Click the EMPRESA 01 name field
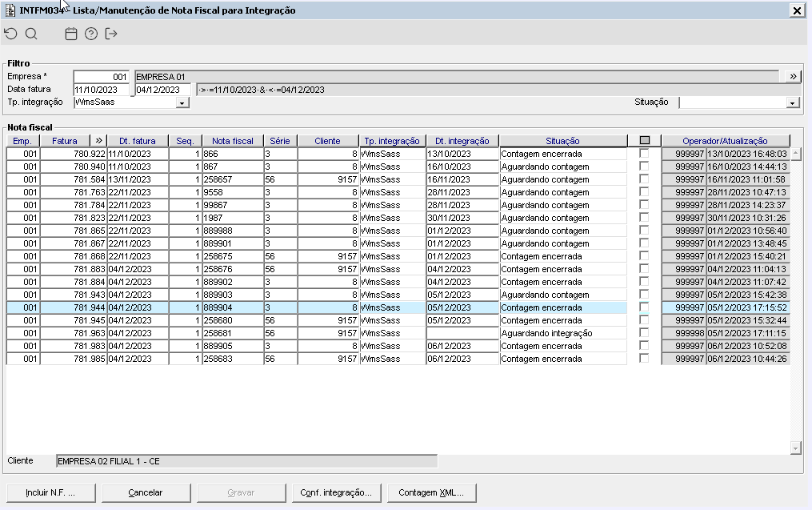 click(x=457, y=77)
